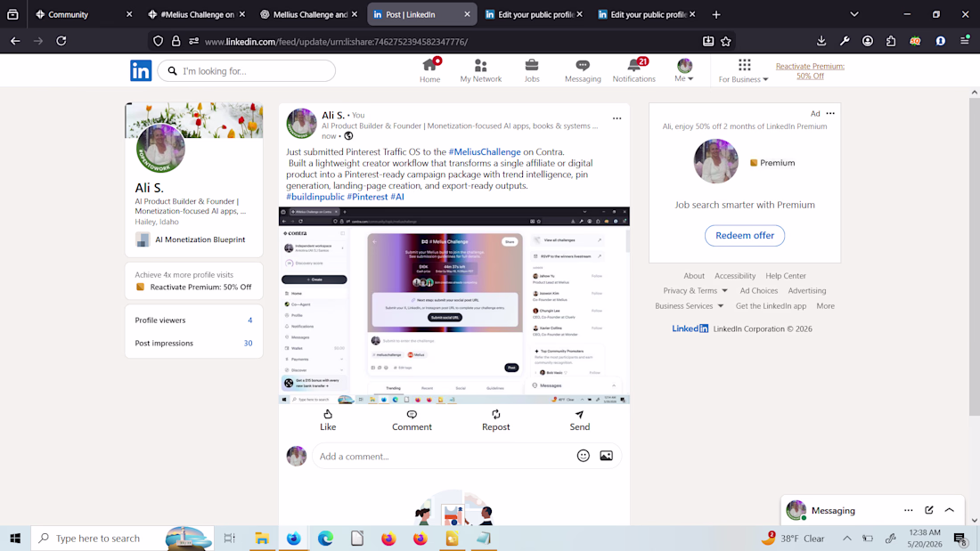
Task: Repost this update
Action: (x=495, y=420)
